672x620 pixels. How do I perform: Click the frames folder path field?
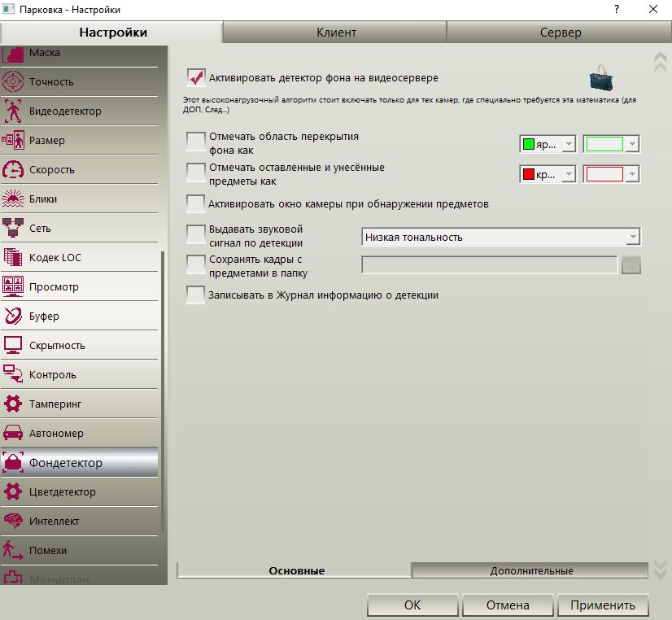pyautogui.click(x=490, y=264)
